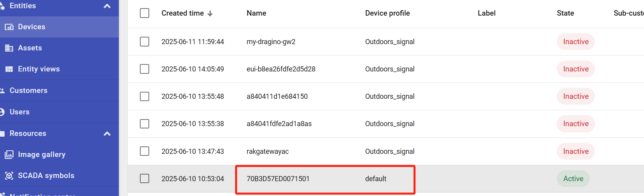
Task: Check the my-dragino-gw2 row checkbox
Action: 145,42
